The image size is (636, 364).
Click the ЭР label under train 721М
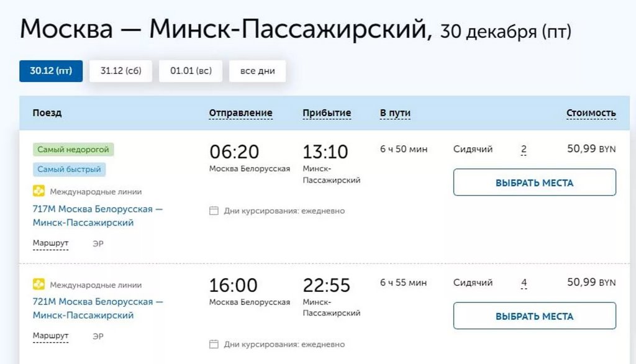tap(98, 336)
